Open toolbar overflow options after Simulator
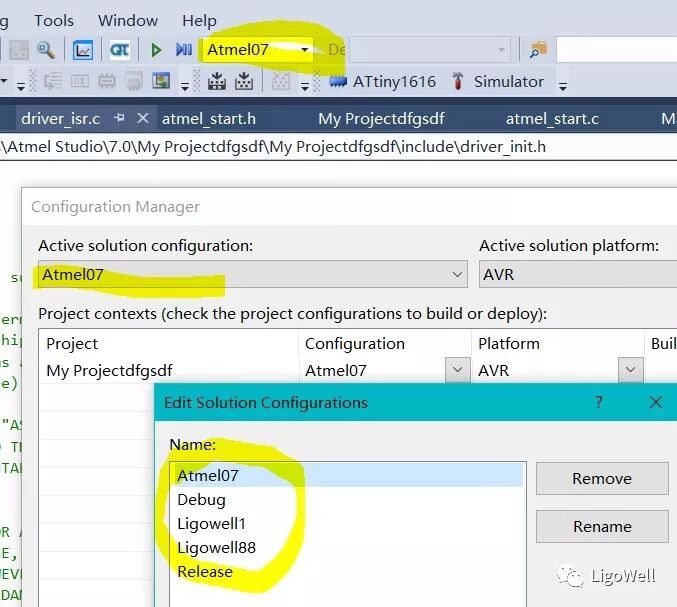 [563, 86]
